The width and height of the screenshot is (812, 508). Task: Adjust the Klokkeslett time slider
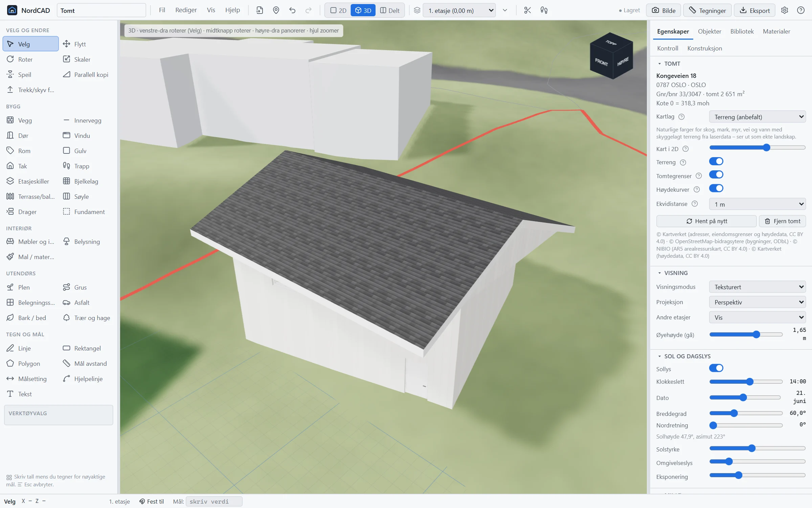point(746,382)
